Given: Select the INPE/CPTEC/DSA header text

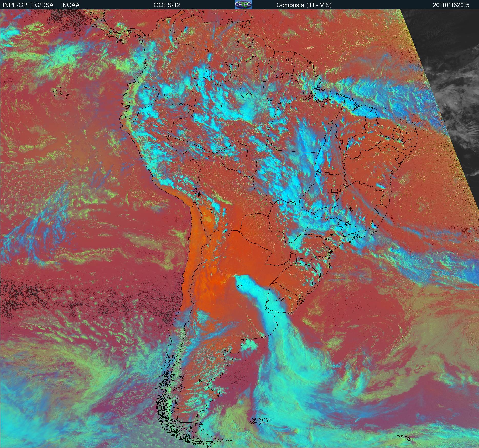Looking at the screenshot, I should (x=28, y=5).
